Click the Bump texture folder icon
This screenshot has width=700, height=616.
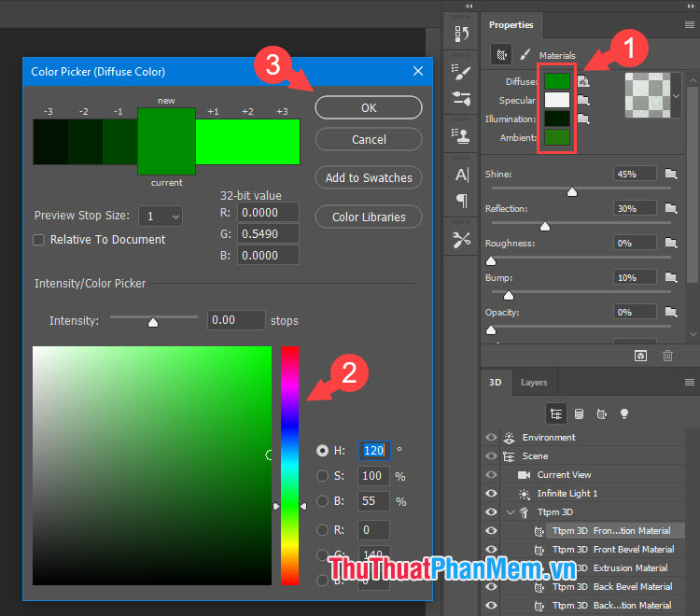click(x=671, y=277)
